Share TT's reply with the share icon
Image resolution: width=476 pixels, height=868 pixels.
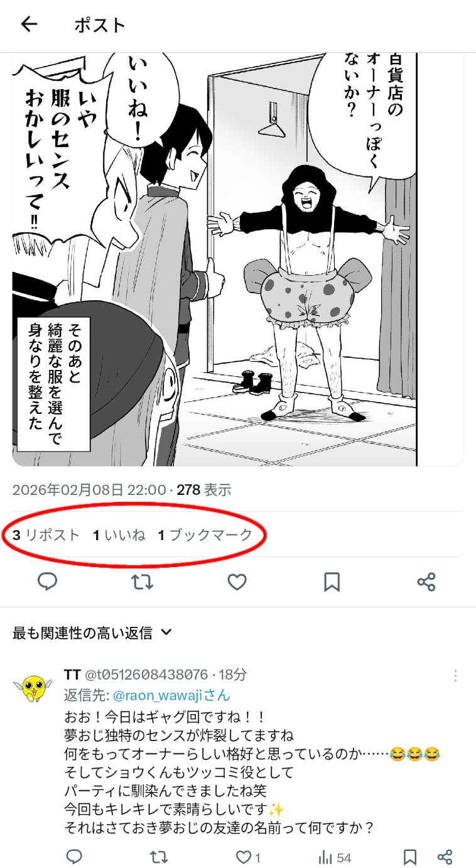444,857
